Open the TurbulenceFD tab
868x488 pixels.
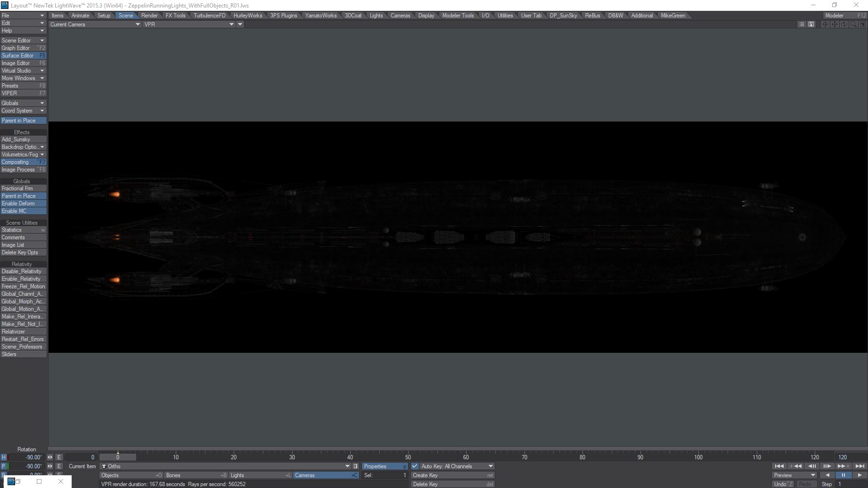(x=209, y=16)
